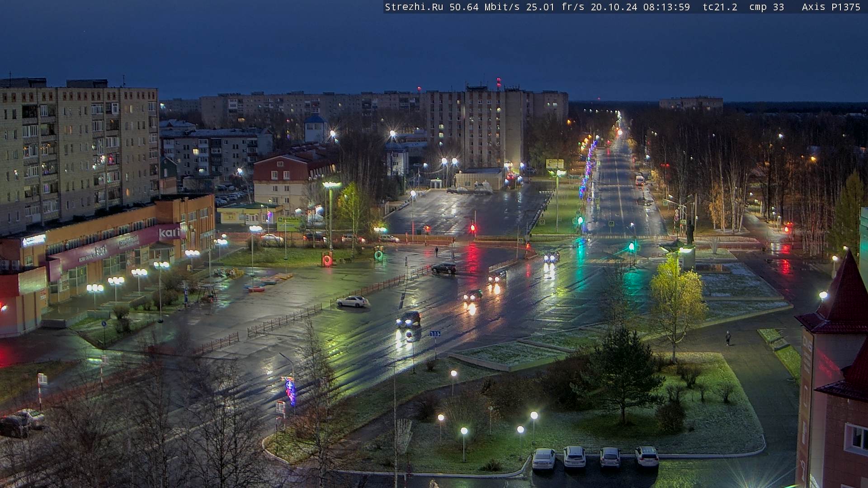Screen dimensions: 868x488
Task: Click the Strezhi.Ru overlay text
Action: click(x=414, y=7)
